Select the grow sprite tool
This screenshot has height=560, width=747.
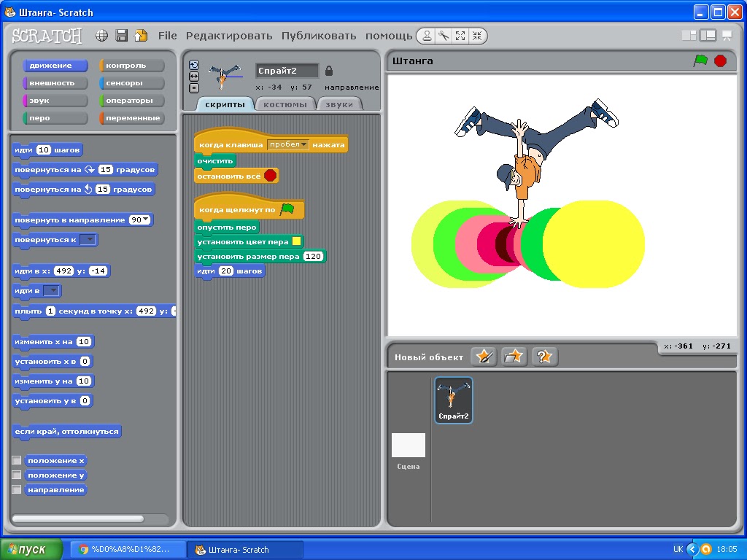click(460, 36)
